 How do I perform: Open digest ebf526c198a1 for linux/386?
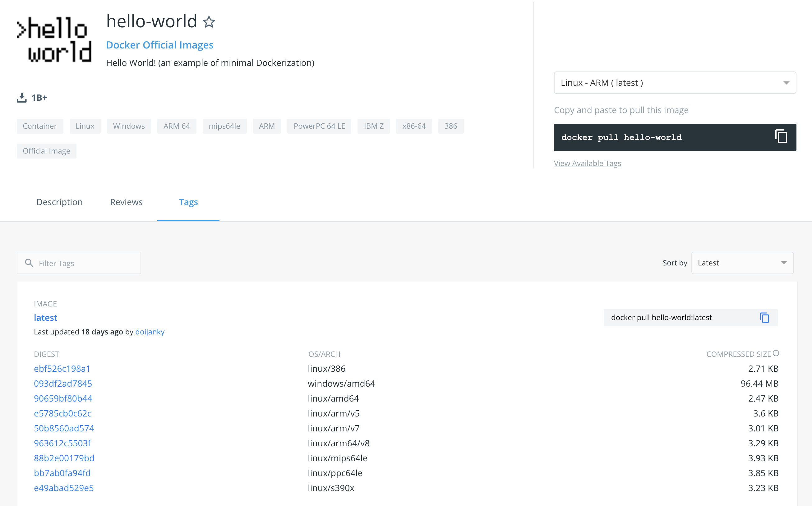(x=62, y=368)
